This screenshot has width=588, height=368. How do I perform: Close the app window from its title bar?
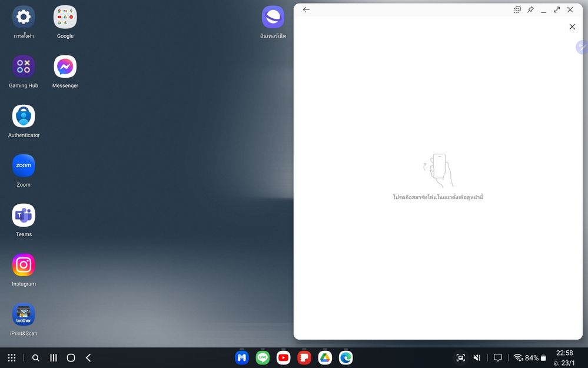570,10
